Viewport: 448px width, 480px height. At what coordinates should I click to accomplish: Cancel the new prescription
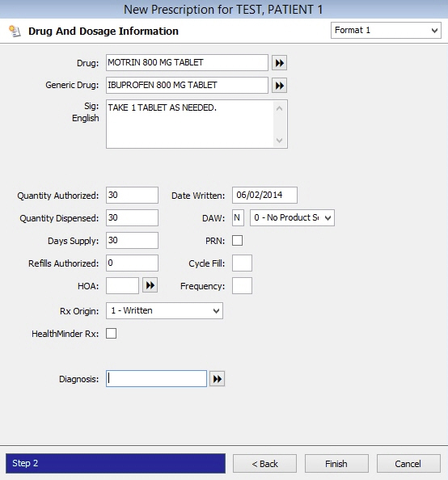[x=408, y=464]
